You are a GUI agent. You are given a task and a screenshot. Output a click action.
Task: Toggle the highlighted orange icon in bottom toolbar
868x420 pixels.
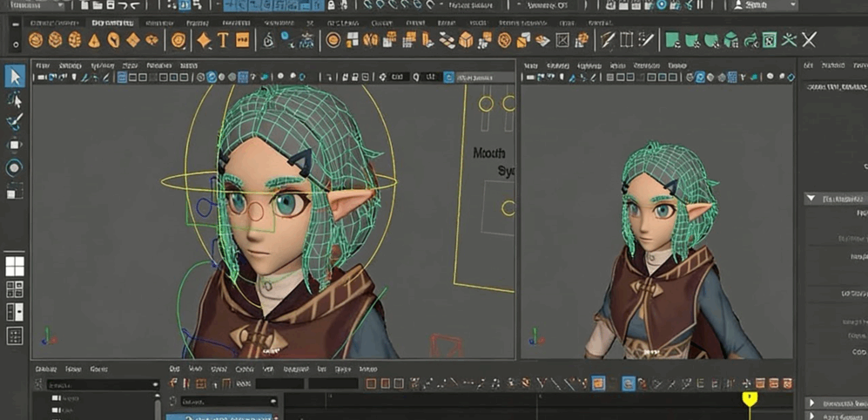[599, 383]
